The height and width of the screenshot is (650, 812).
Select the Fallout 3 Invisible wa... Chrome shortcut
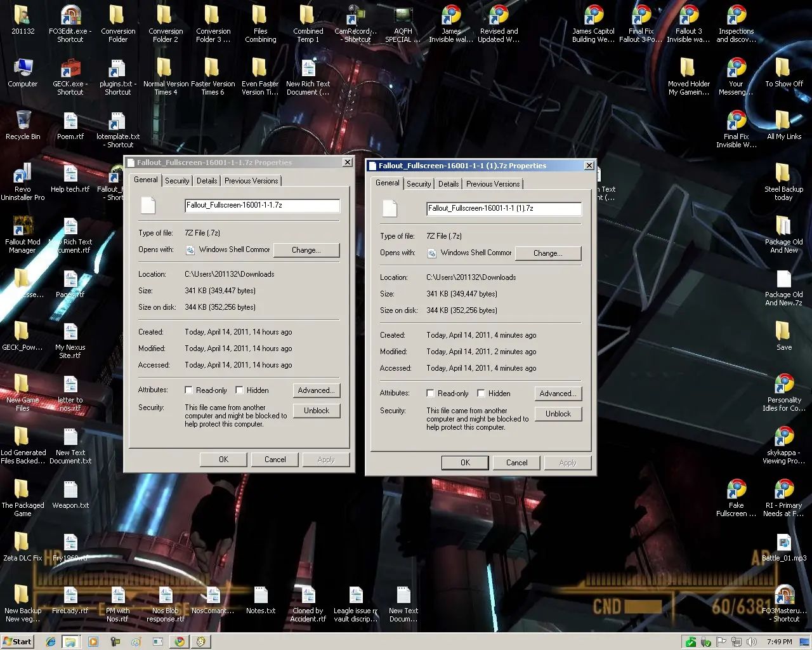689,15
